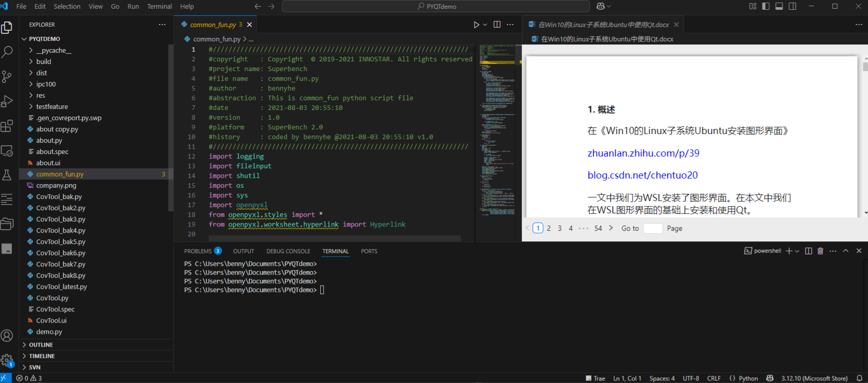Open docx preview tab More Actions ellipsis
This screenshot has height=383, width=868.
[859, 25]
